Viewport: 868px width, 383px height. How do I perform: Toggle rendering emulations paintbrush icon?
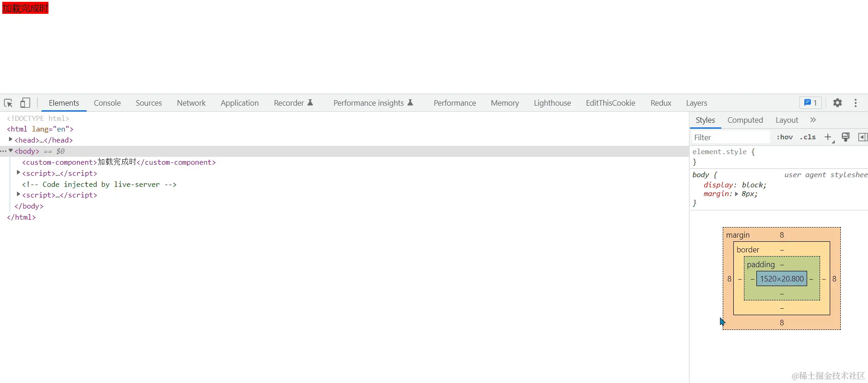tap(846, 137)
